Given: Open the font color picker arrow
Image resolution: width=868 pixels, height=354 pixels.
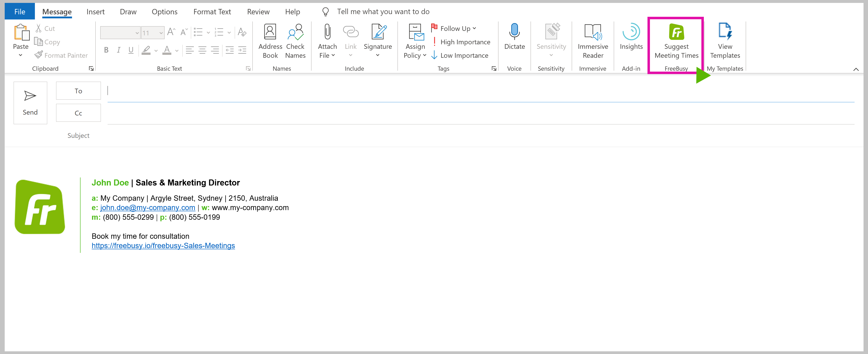Looking at the screenshot, I should [x=176, y=51].
